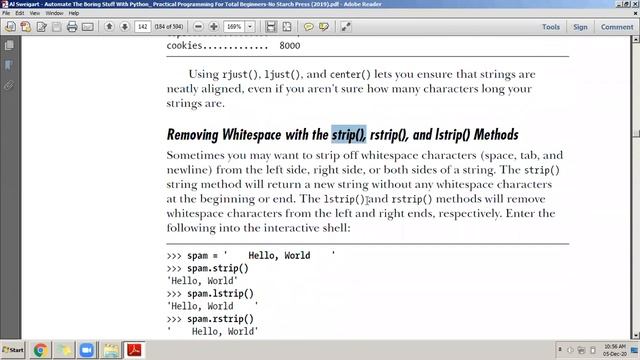
Task: Show attachments paperclip panel
Action: tap(9, 85)
